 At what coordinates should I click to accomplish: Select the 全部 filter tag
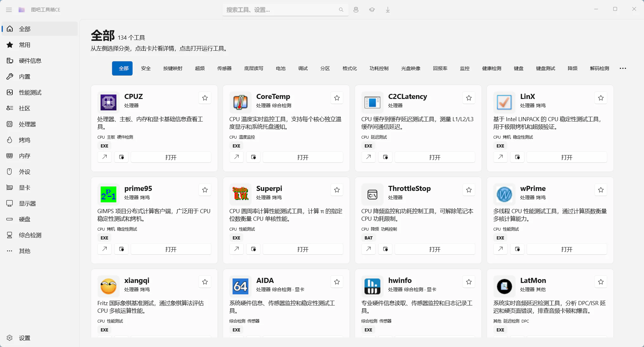(x=122, y=69)
